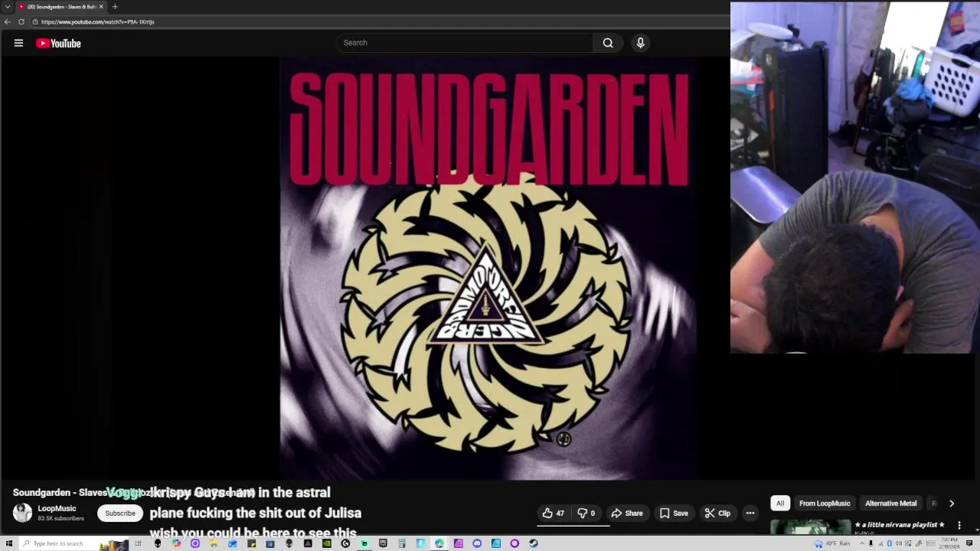Open the taskbar clock and date
The height and width of the screenshot is (551, 980).
click(950, 543)
